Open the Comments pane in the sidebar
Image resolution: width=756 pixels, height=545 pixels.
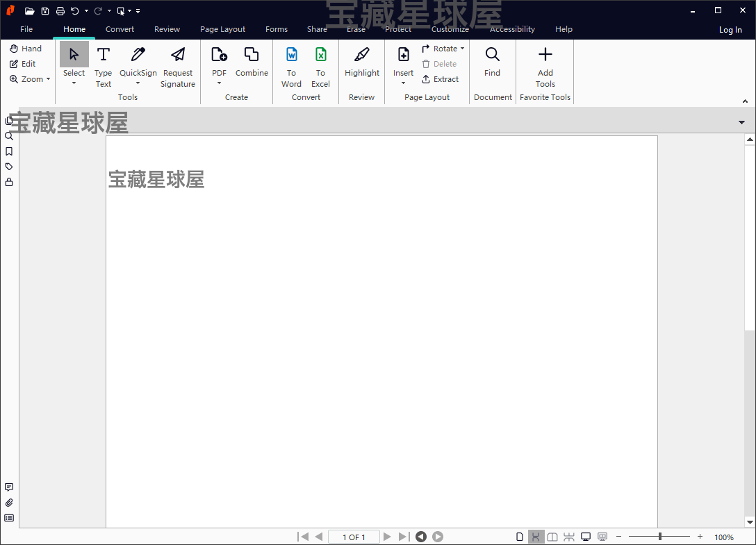pyautogui.click(x=9, y=487)
